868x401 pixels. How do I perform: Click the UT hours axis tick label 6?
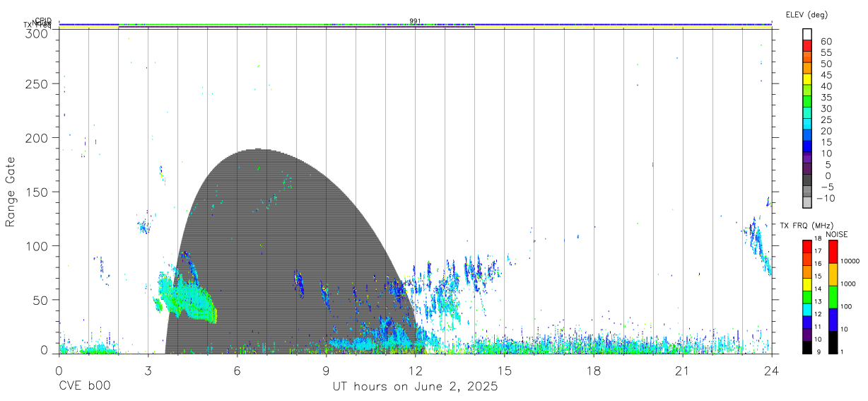237,371
